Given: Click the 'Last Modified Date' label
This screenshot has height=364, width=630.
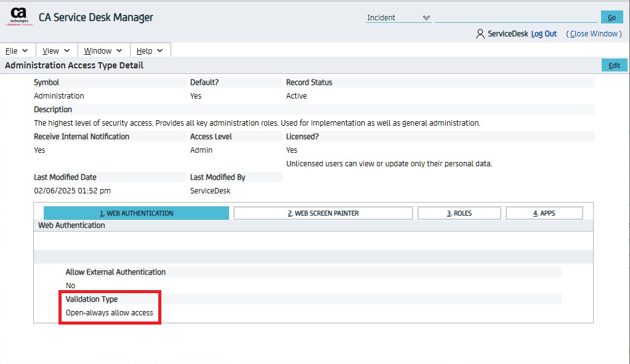Looking at the screenshot, I should pyautogui.click(x=65, y=177).
